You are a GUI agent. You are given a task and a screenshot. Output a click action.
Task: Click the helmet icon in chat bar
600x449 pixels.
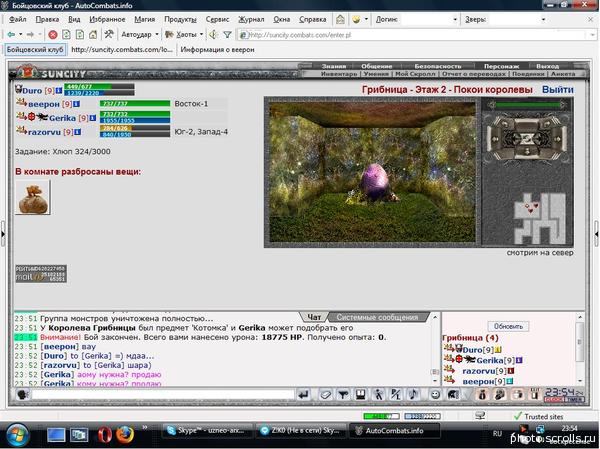tap(453, 394)
